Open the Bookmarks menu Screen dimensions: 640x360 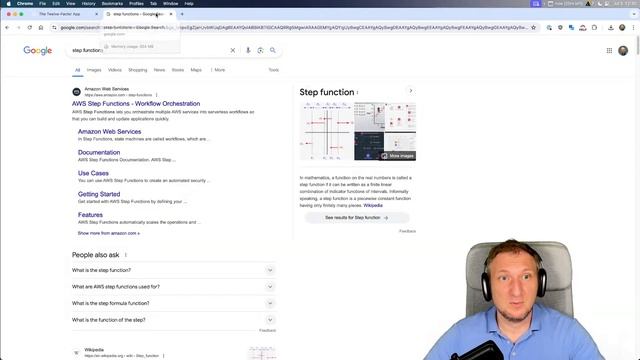click(112, 3)
